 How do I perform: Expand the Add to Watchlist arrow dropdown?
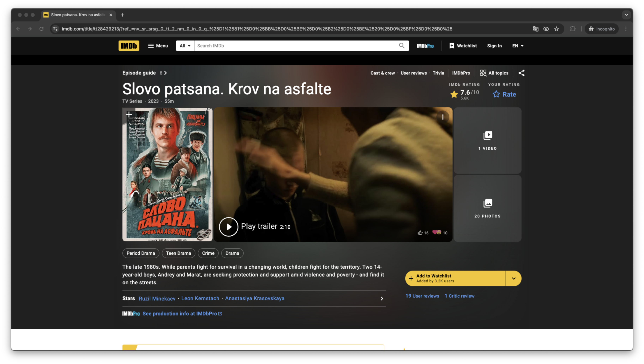tap(513, 278)
